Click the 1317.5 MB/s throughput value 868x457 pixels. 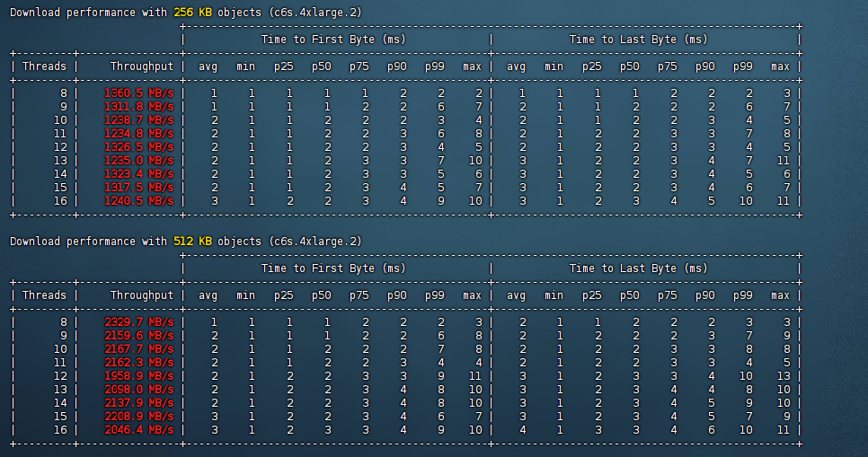point(139,188)
